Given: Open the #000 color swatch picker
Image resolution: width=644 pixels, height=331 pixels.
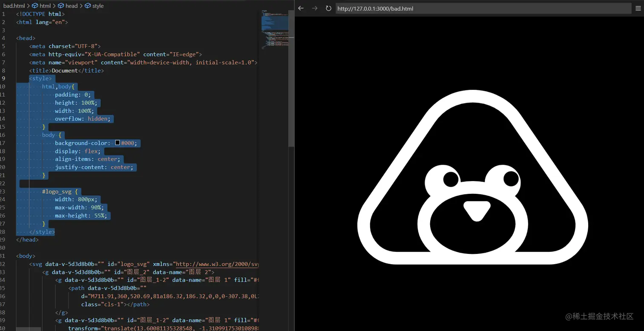Looking at the screenshot, I should click(118, 143).
